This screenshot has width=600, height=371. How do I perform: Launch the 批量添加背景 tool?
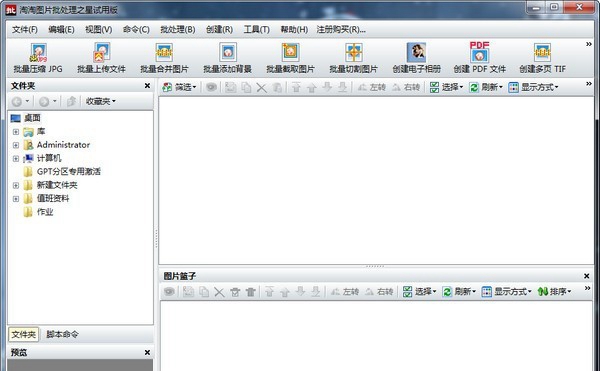[228, 58]
